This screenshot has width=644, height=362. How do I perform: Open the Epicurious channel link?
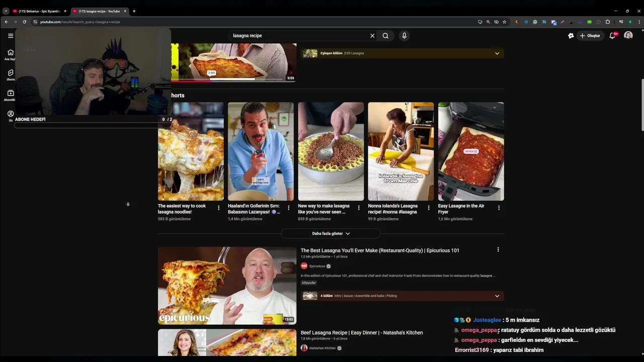(317, 266)
